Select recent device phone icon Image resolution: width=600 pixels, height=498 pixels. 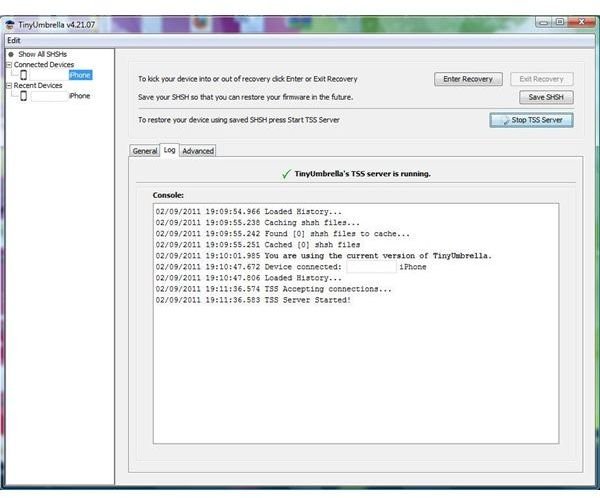coord(23,96)
